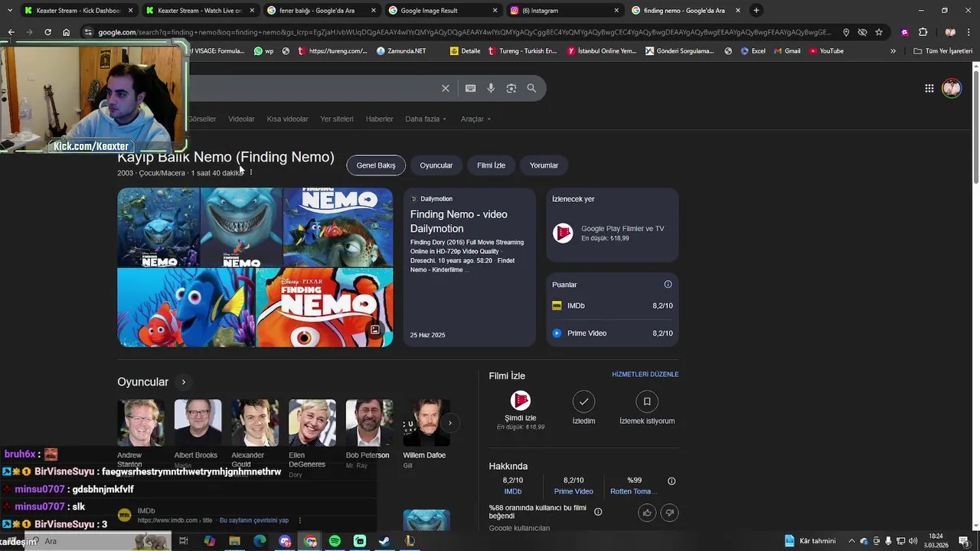Expand the Daha fazla dropdown

[x=426, y=119]
